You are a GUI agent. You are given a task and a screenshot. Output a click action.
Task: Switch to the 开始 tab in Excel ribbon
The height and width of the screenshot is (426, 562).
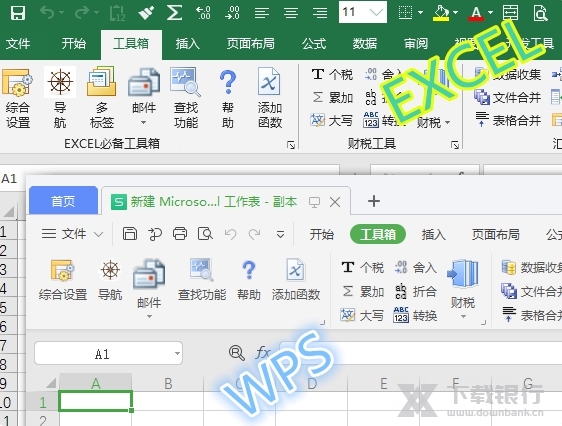coord(74,44)
